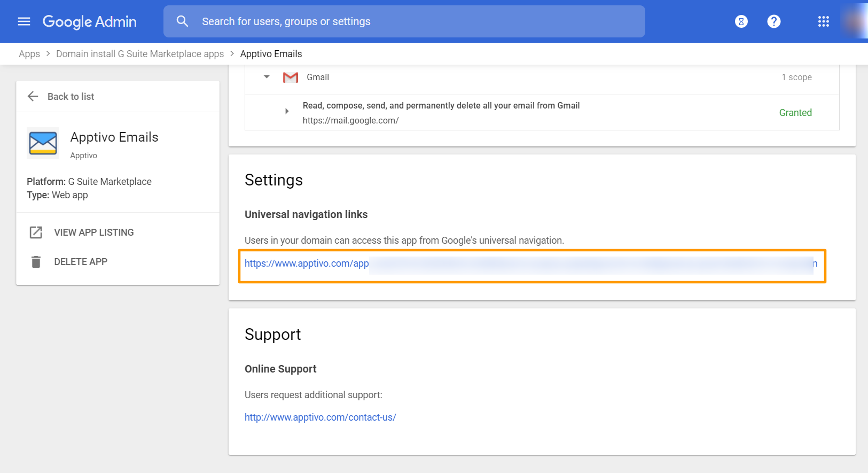Screen dimensions: 868x473
Task: Click Apptivo Emails in the breadcrumb
Action: pos(271,54)
